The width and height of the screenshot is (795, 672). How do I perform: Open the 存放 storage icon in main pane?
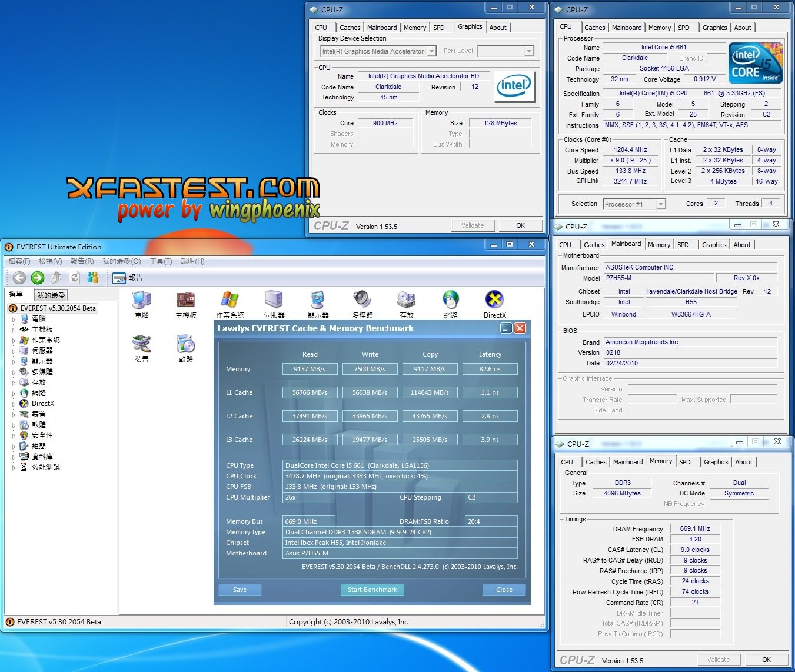point(406,305)
